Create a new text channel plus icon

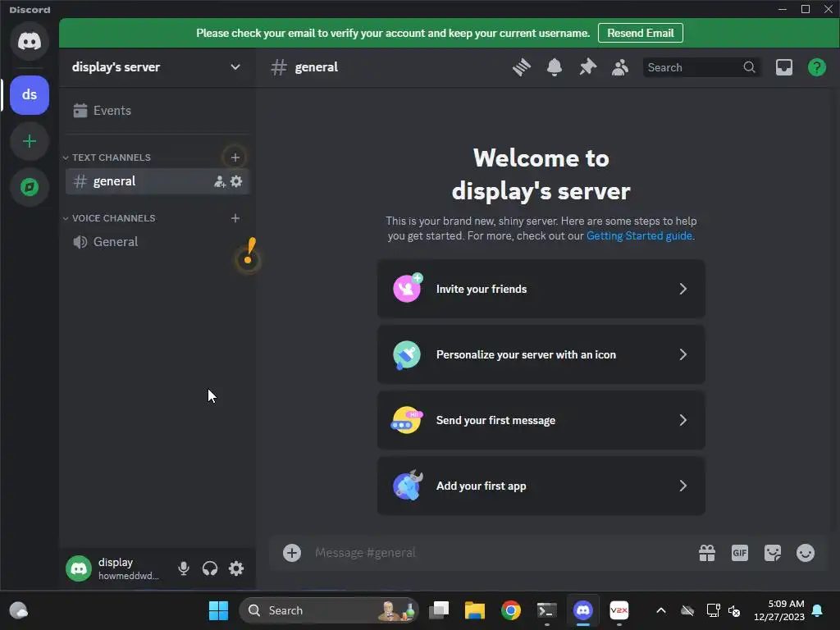pos(235,157)
